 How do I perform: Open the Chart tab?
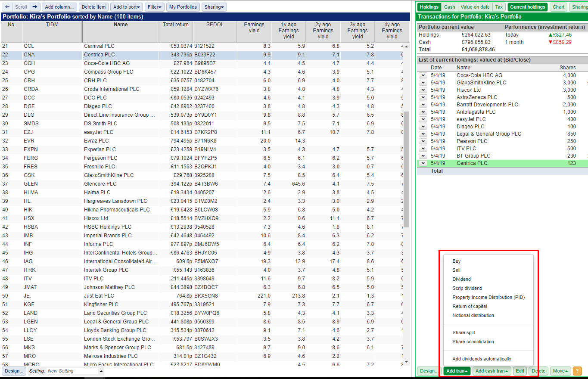coord(559,7)
